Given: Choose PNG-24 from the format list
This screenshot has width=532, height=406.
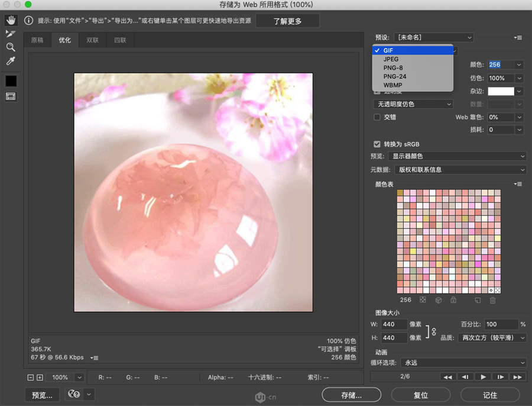Looking at the screenshot, I should (x=413, y=76).
